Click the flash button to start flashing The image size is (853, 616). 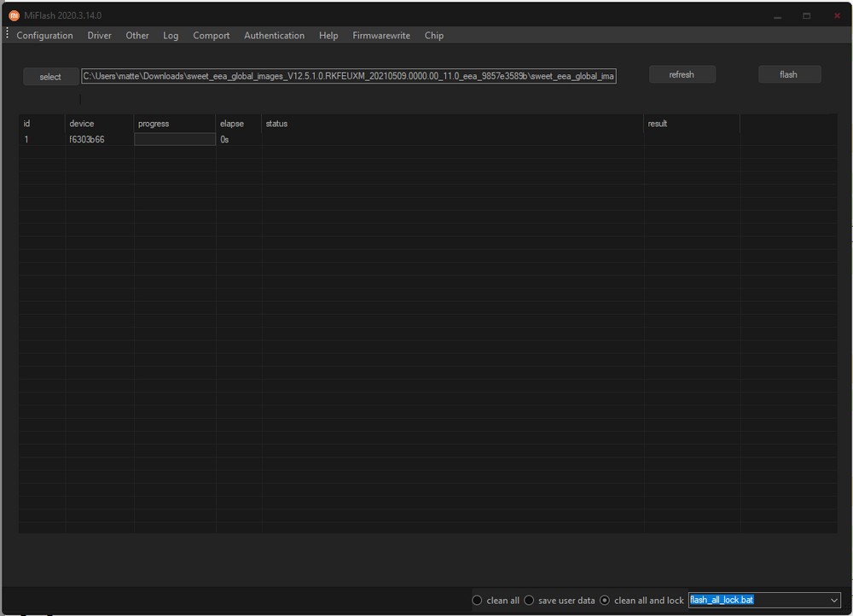click(789, 75)
